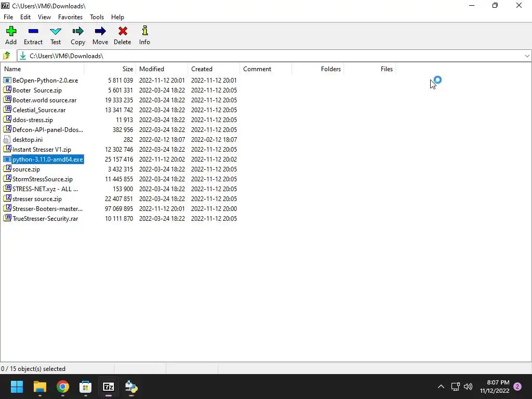Click the Info toolbar icon

point(145,31)
